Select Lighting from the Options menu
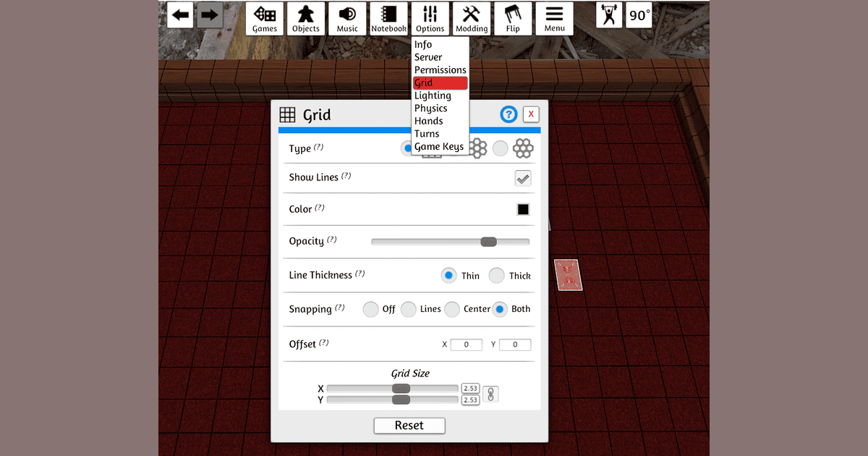868x456 pixels. pos(433,95)
